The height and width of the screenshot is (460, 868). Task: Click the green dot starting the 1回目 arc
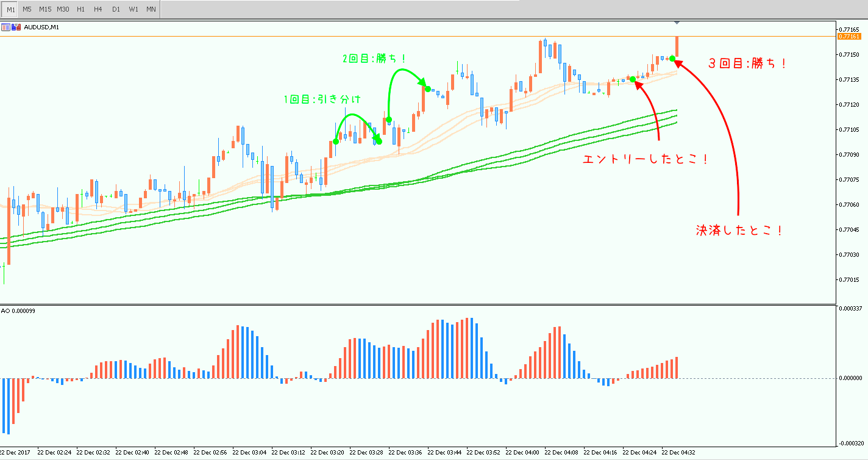click(336, 142)
